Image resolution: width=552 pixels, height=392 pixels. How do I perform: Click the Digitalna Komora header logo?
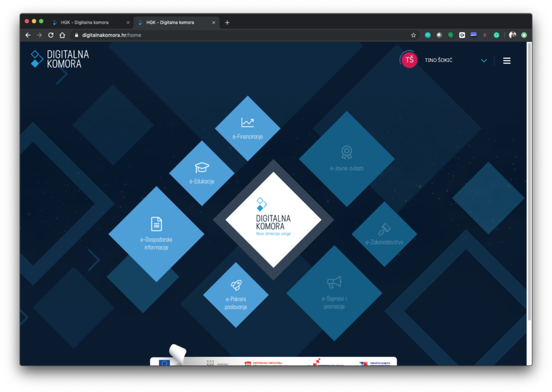click(x=60, y=59)
